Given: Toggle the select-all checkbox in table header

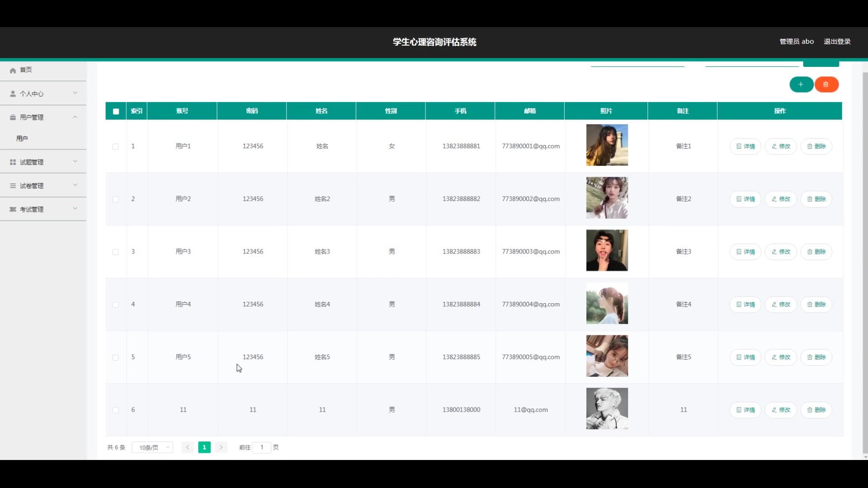Looking at the screenshot, I should pyautogui.click(x=116, y=111).
